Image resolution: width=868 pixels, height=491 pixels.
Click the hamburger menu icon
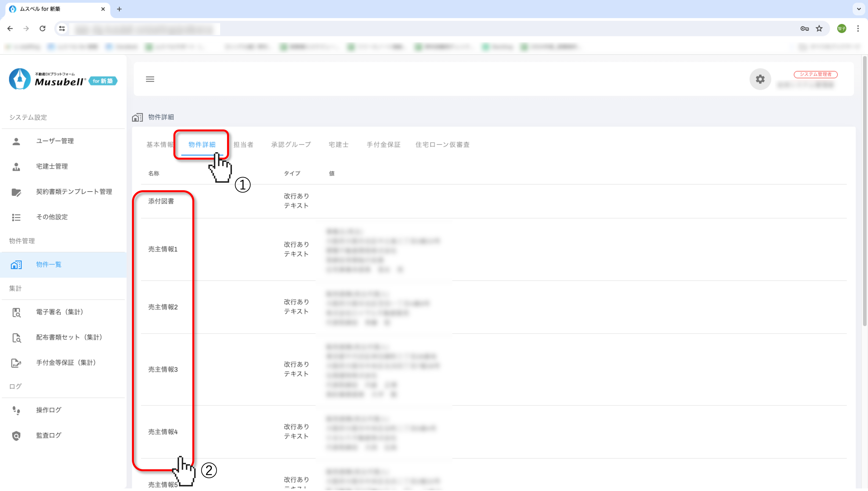pyautogui.click(x=150, y=79)
